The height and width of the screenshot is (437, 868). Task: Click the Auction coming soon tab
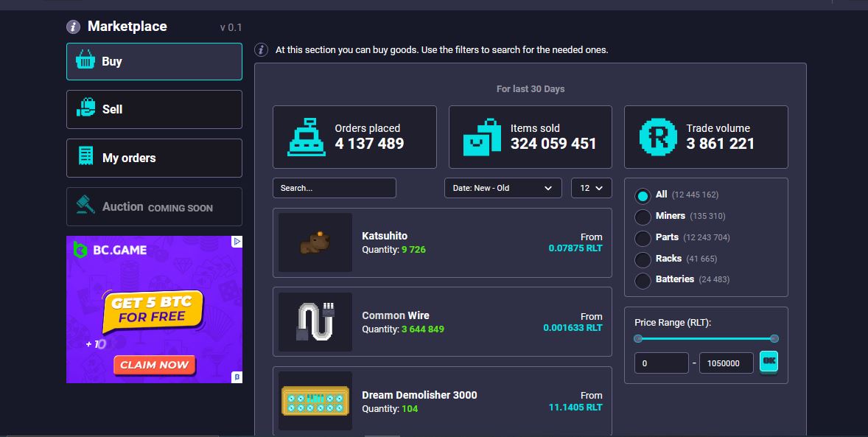click(154, 206)
